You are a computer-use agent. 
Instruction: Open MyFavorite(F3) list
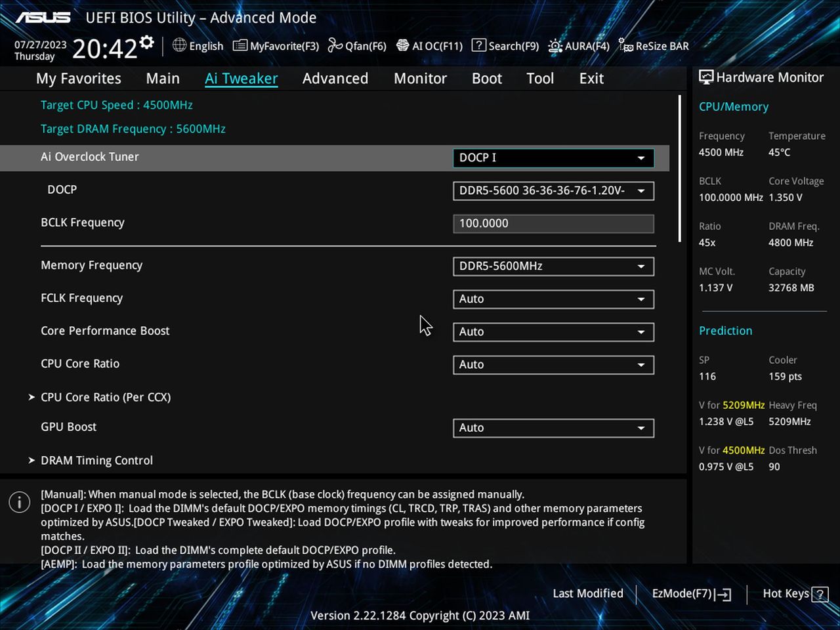click(276, 46)
